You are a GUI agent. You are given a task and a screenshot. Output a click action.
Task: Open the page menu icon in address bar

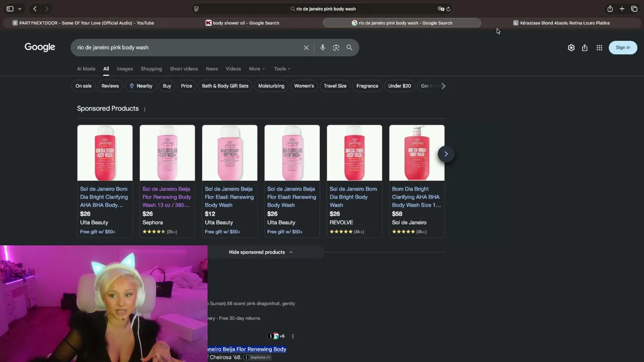tap(196, 9)
